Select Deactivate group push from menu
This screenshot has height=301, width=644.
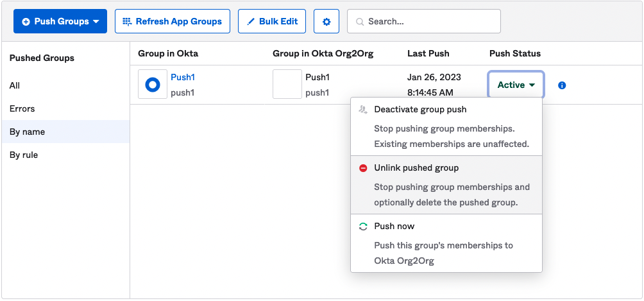[420, 110]
